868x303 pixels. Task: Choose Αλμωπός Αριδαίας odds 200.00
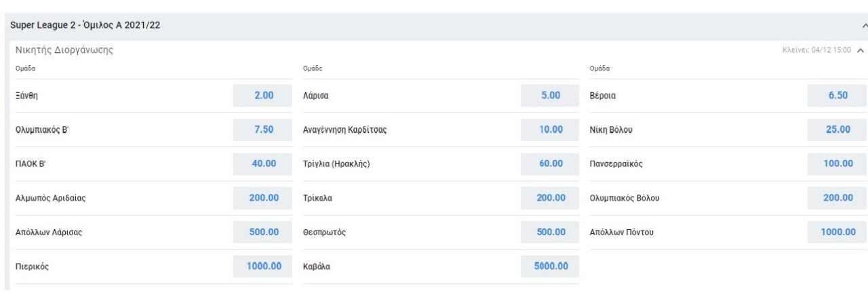point(263,198)
